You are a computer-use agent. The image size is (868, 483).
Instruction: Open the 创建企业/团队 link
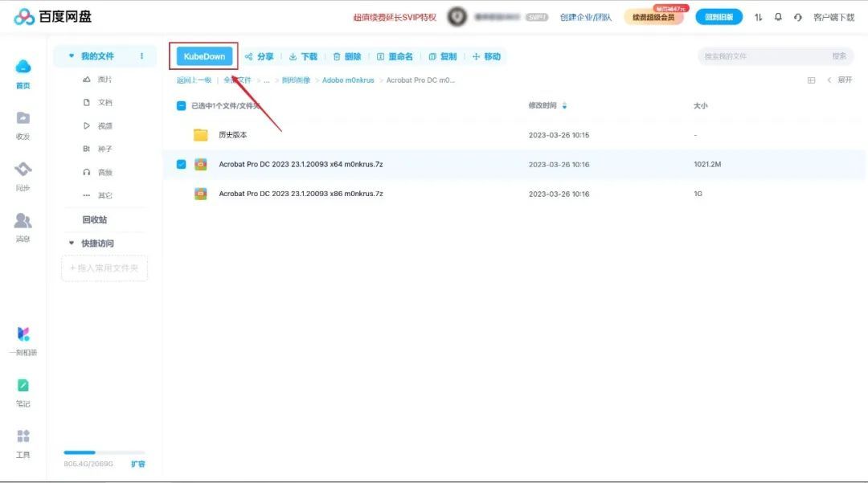tap(586, 17)
